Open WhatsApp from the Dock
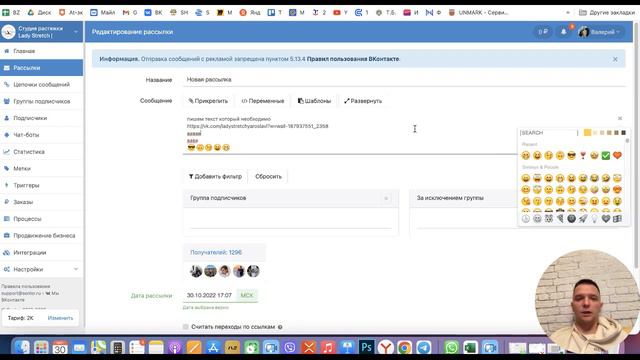Viewport: 640px width, 360px height. click(451, 348)
